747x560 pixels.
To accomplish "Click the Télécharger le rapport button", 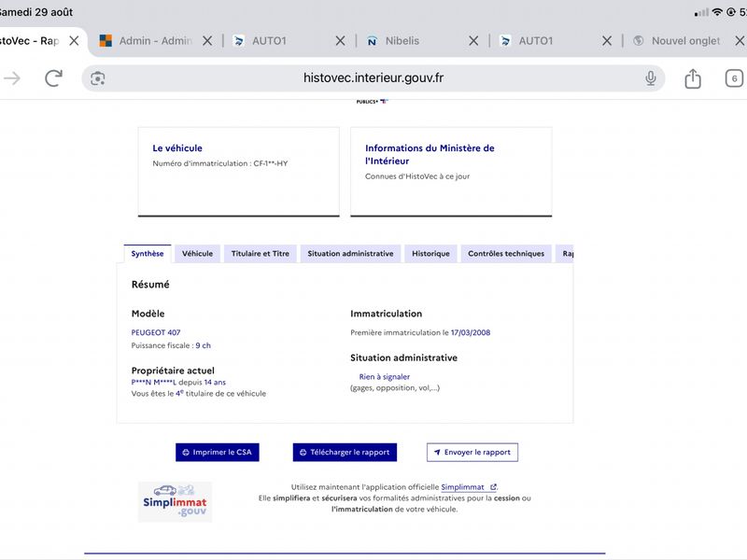I will pyautogui.click(x=345, y=452).
